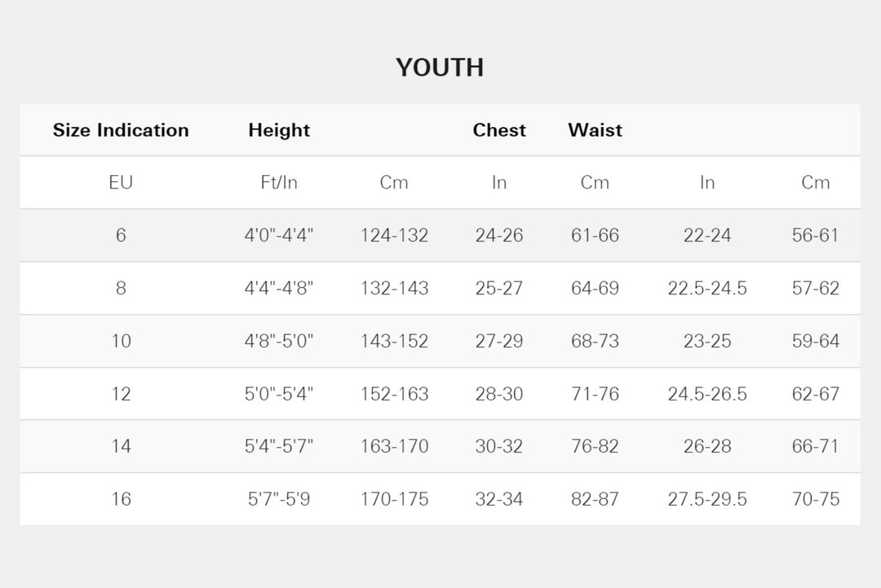The height and width of the screenshot is (588, 881).
Task: Click height value 4'0"-4'4"
Action: coord(279,236)
